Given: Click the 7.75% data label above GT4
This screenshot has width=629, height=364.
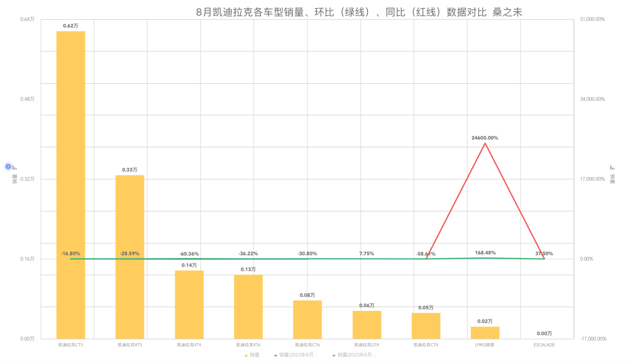Looking at the screenshot, I should point(366,253).
